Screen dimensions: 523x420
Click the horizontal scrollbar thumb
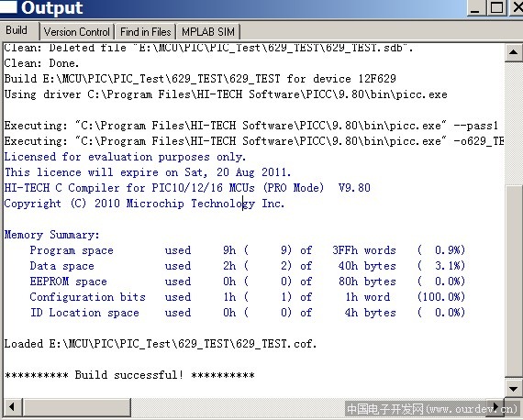coord(77,407)
